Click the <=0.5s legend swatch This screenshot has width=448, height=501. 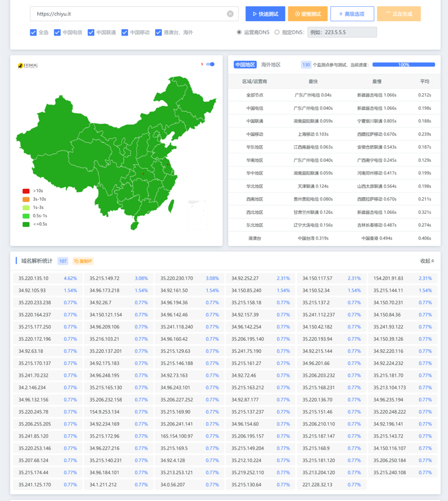tap(26, 224)
